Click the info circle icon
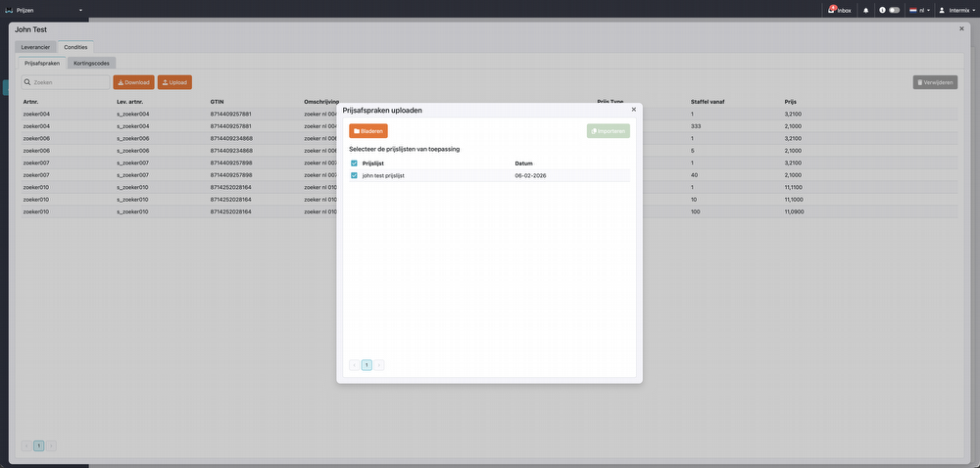Viewport: 980px width, 468px height. pyautogui.click(x=882, y=10)
